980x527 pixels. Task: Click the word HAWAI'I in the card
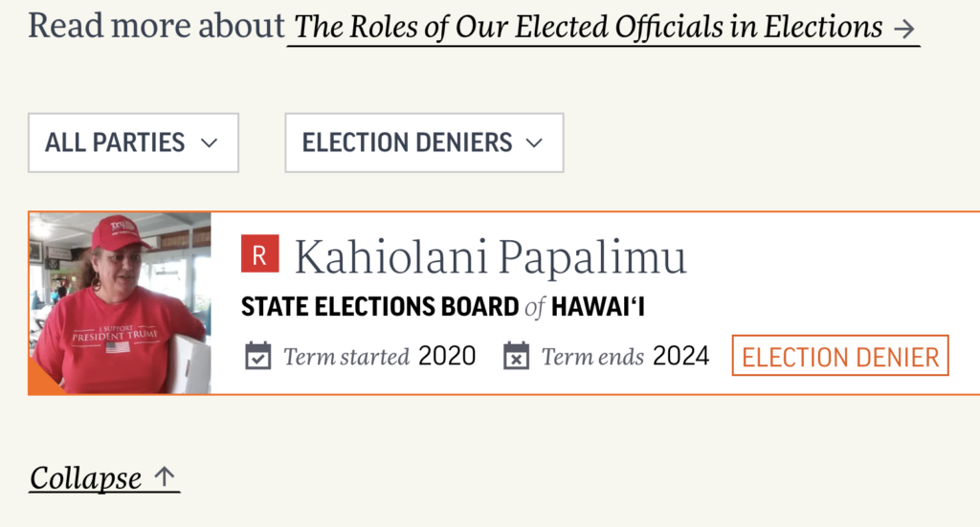[x=604, y=307]
